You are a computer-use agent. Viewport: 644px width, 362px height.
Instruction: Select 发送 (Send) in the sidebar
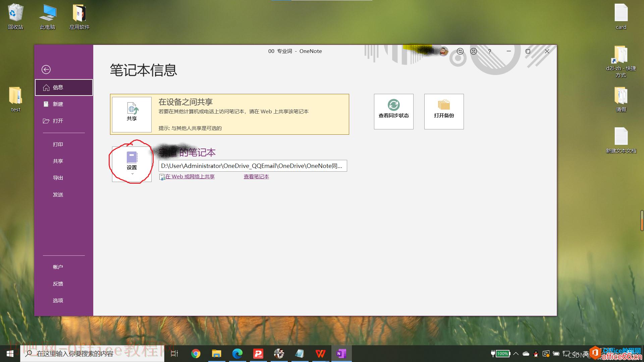coord(64,195)
